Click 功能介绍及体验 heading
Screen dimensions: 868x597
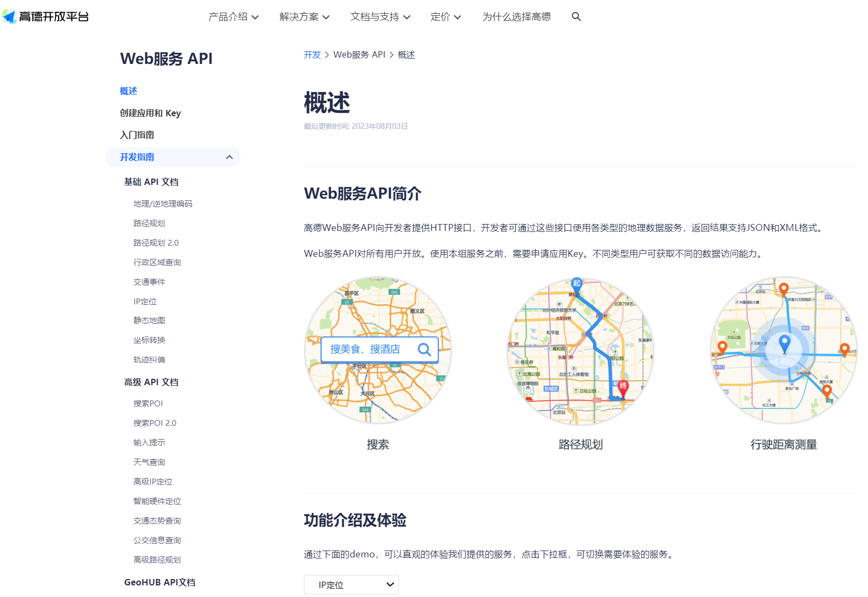pos(355,520)
